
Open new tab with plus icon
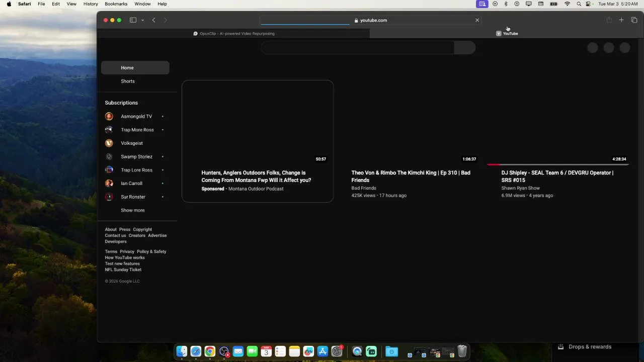click(x=621, y=20)
